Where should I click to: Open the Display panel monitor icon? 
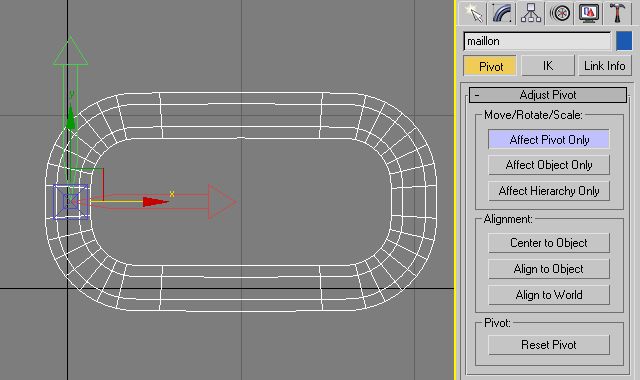click(589, 13)
